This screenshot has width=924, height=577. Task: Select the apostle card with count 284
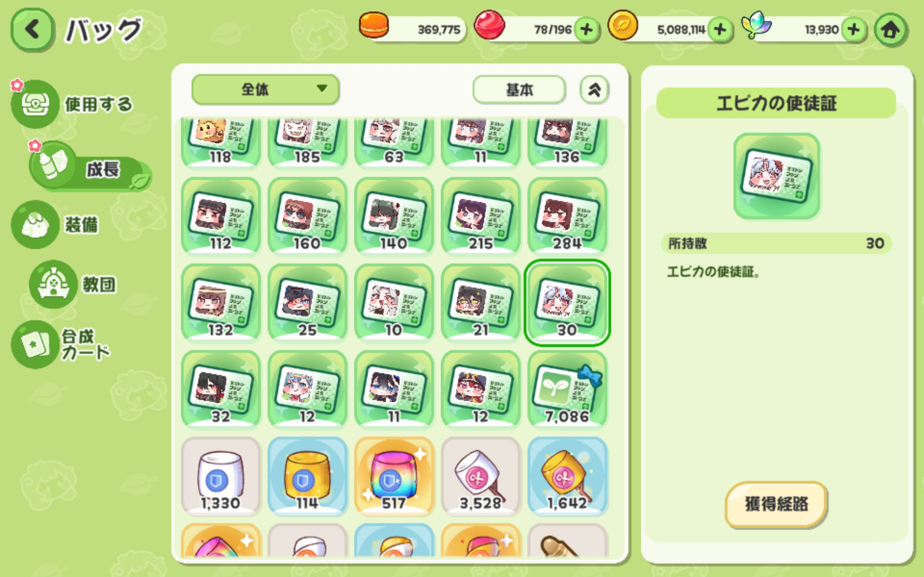pos(567,216)
